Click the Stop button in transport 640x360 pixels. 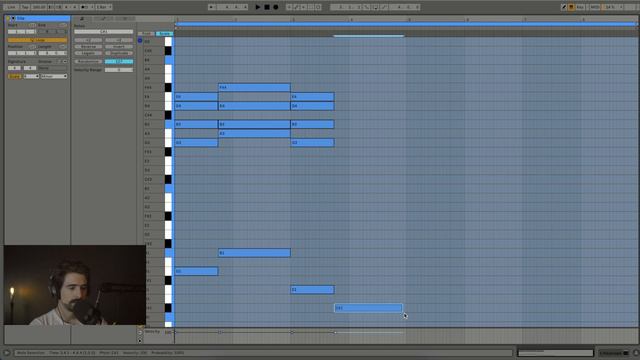pos(267,7)
